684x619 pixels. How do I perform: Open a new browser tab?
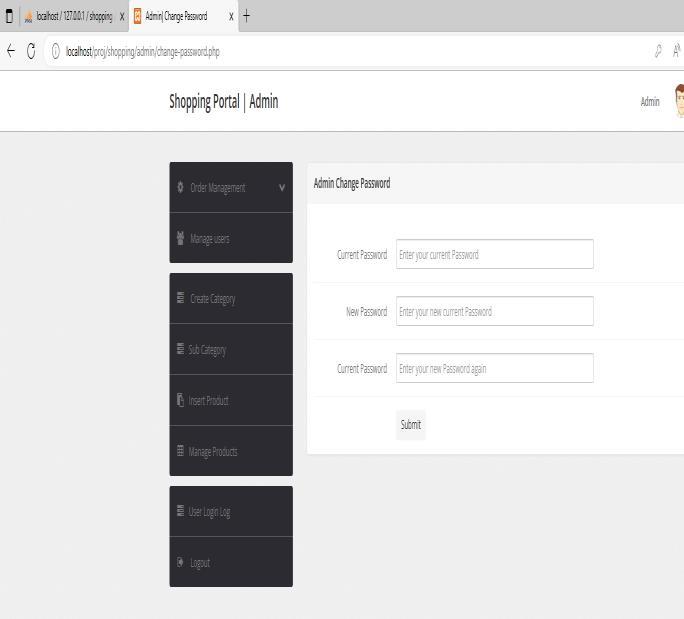point(246,16)
